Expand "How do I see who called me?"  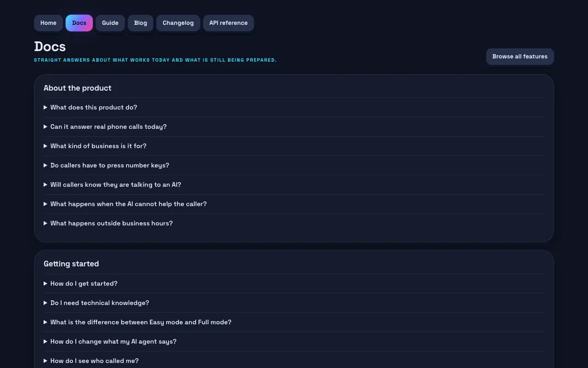294,361
